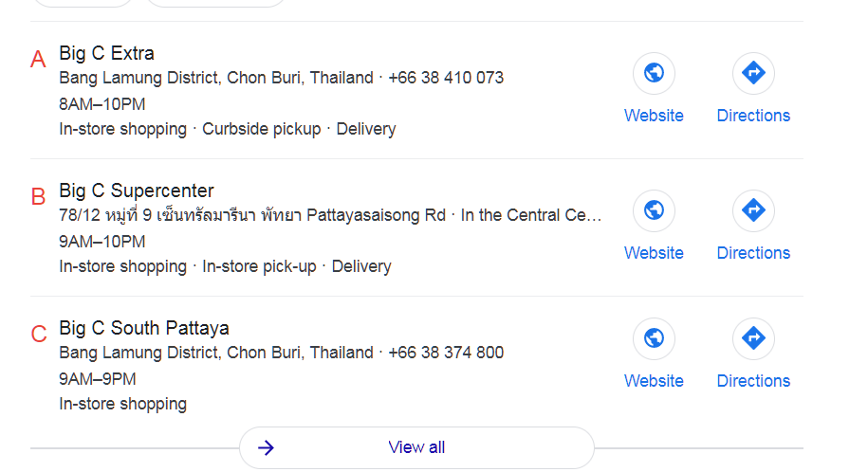This screenshot has width=868, height=472.
Task: Click the Directions icon for Big C South Pattaya
Action: click(753, 338)
